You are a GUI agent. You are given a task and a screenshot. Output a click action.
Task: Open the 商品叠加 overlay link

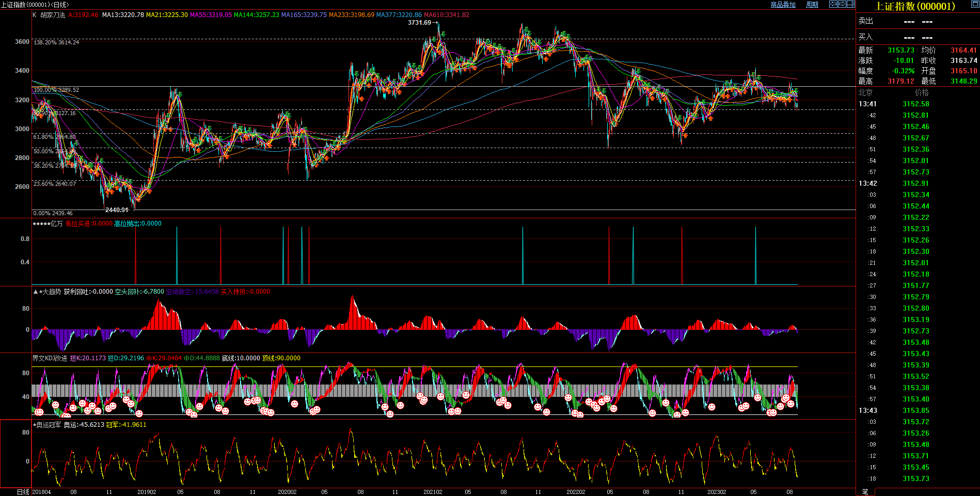point(783,5)
